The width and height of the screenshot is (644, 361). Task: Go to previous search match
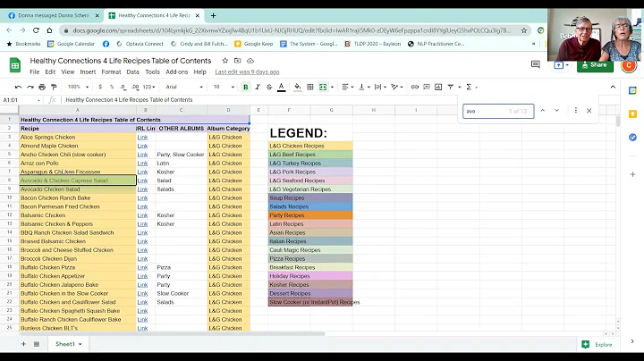click(543, 110)
